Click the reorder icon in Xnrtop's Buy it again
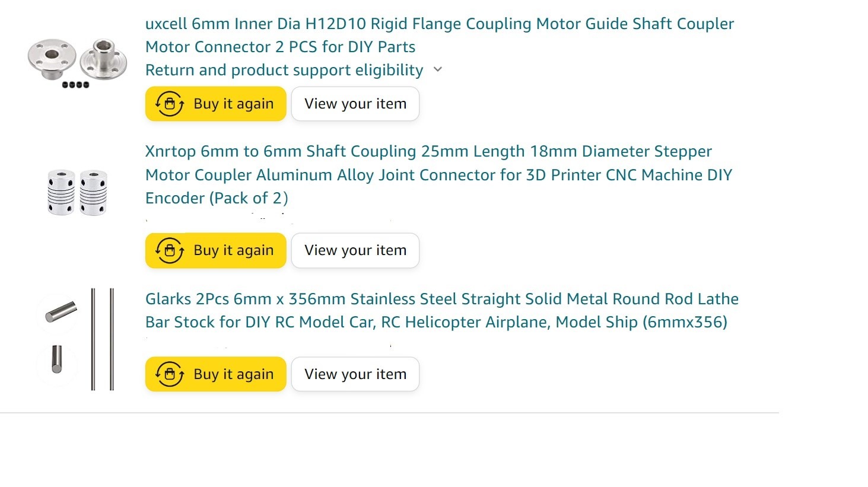The height and width of the screenshot is (487, 868). point(170,250)
